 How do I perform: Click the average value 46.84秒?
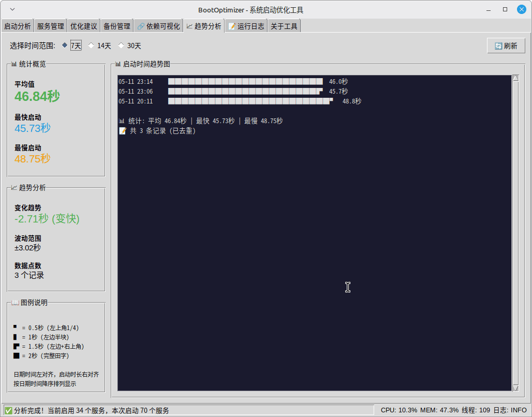coord(37,96)
